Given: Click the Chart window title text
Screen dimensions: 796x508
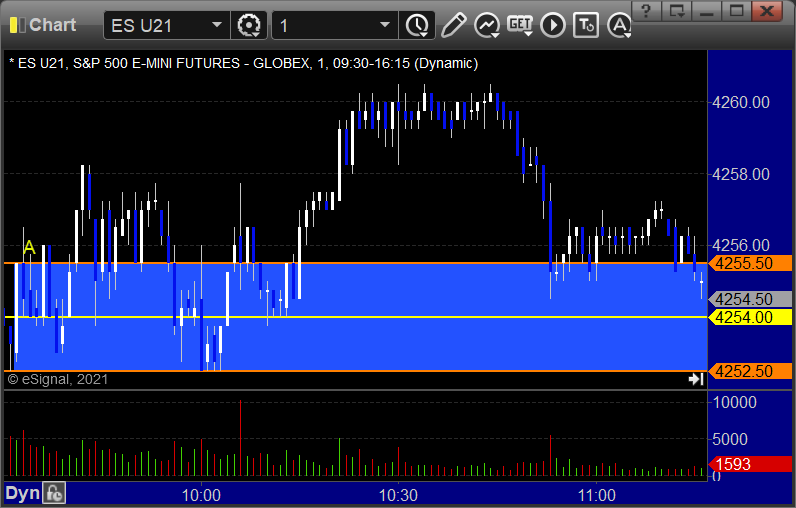Looking at the screenshot, I should (53, 25).
